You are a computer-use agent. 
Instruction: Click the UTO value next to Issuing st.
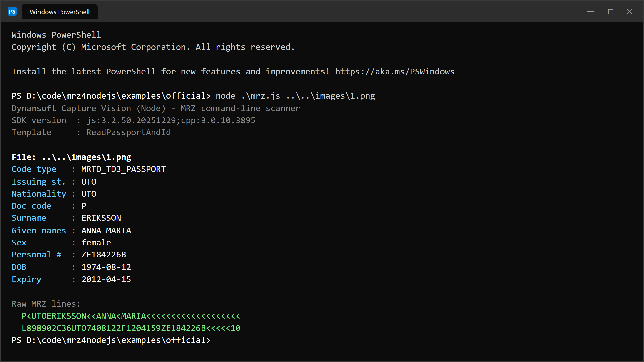pyautogui.click(x=89, y=182)
